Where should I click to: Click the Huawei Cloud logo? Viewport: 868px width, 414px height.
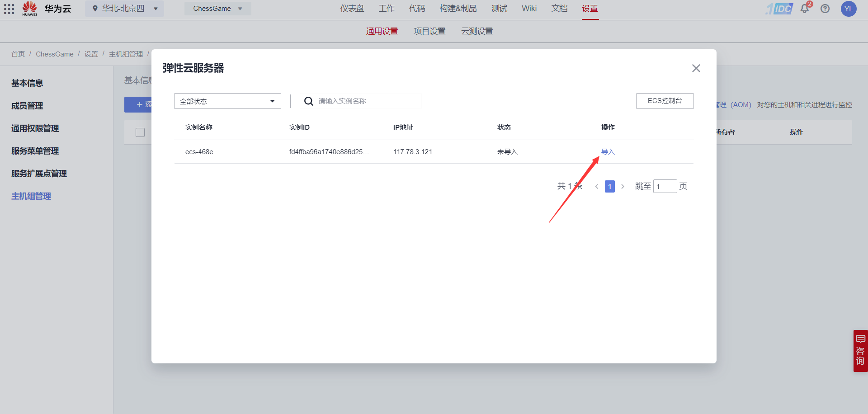point(29,9)
